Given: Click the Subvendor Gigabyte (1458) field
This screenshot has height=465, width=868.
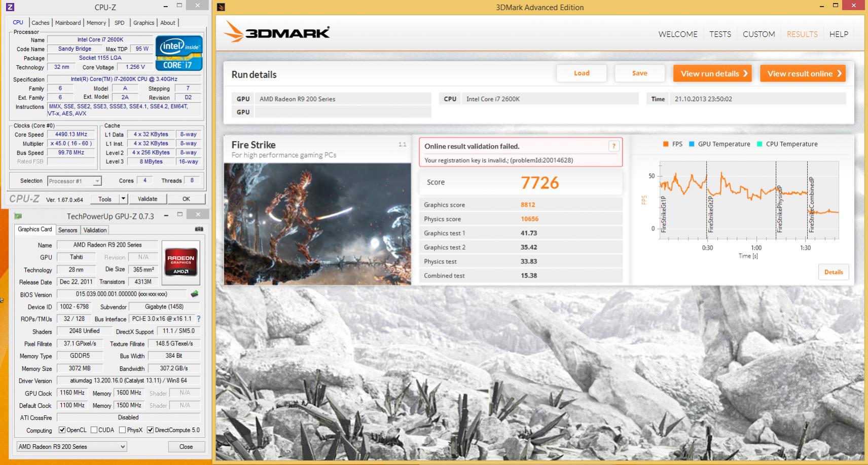Looking at the screenshot, I should pyautogui.click(x=164, y=306).
